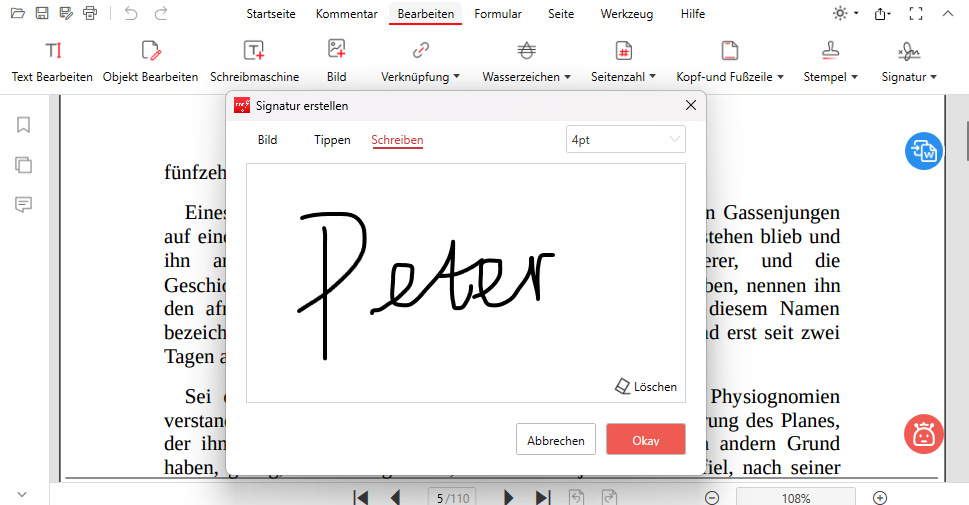
Task: Save the document with floppy icon
Action: (x=42, y=13)
